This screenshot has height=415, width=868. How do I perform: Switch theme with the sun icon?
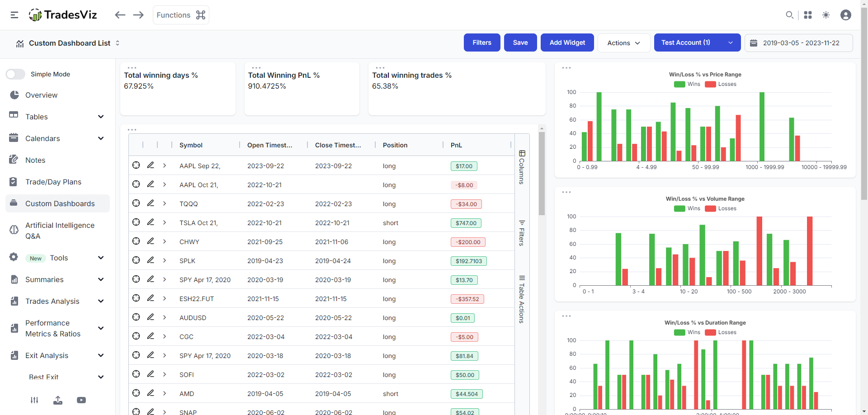coord(826,15)
